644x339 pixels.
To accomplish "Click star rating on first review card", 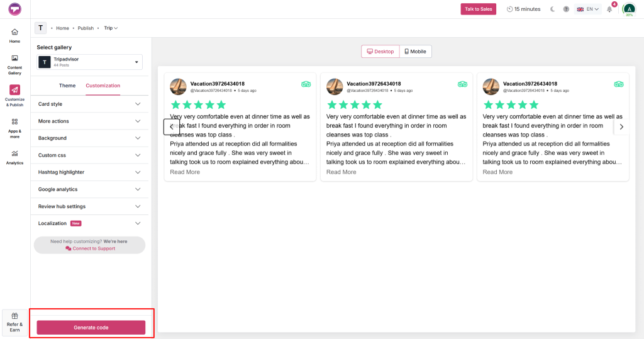I will tap(198, 105).
